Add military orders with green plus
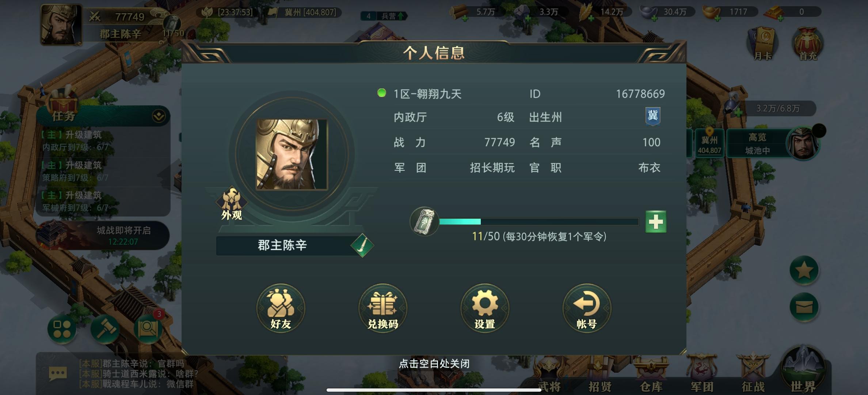The width and height of the screenshot is (868, 395). pyautogui.click(x=656, y=222)
